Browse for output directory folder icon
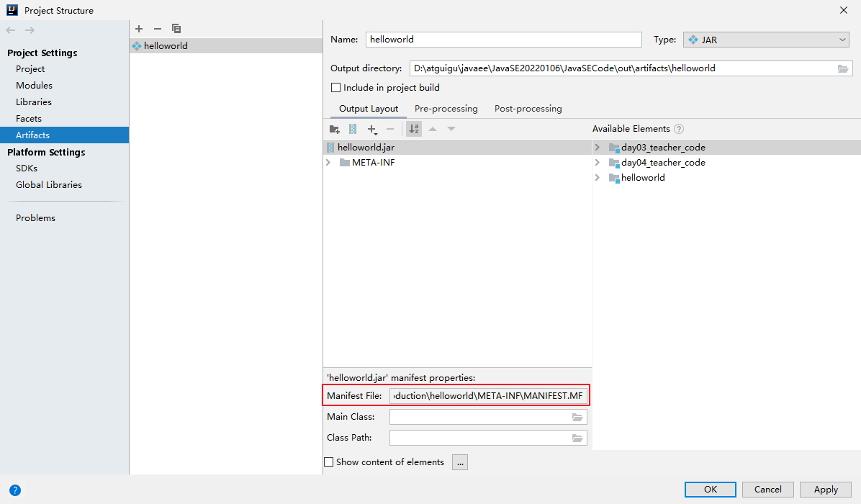Screen dimensions: 861x504 [843, 68]
